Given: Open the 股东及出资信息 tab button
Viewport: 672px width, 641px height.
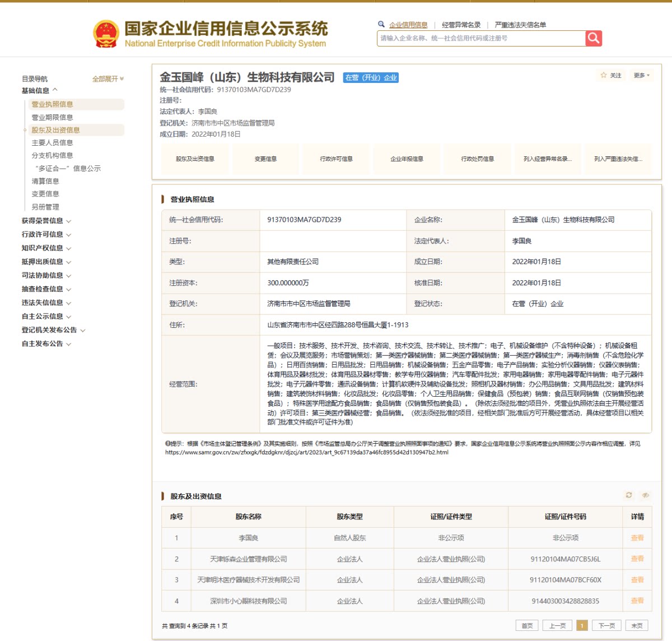Looking at the screenshot, I should [x=195, y=159].
